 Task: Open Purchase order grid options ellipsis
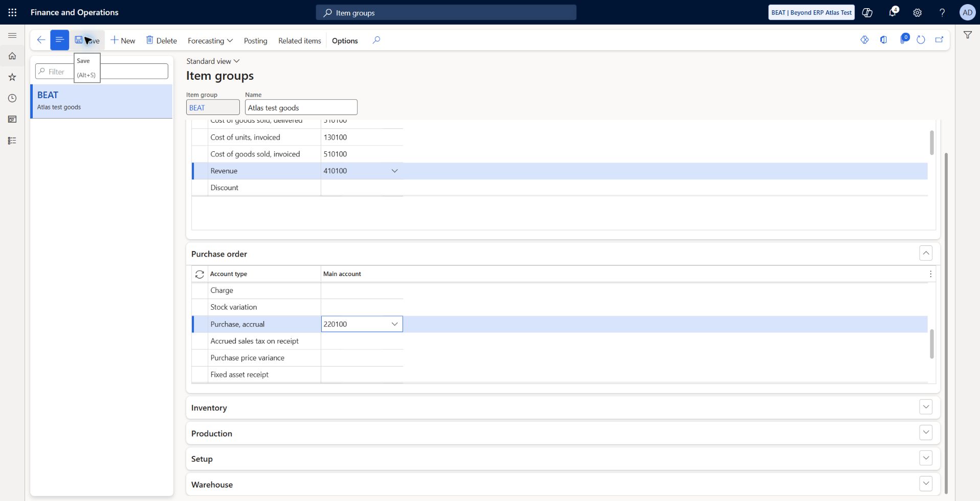point(930,274)
